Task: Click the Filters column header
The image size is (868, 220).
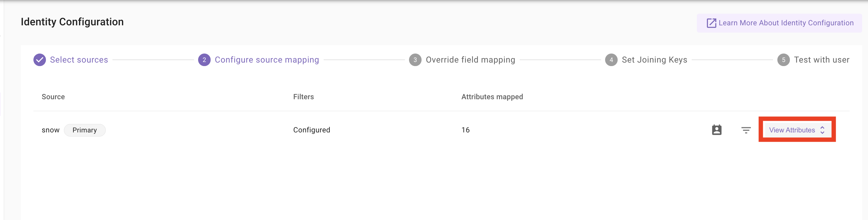Action: [303, 97]
